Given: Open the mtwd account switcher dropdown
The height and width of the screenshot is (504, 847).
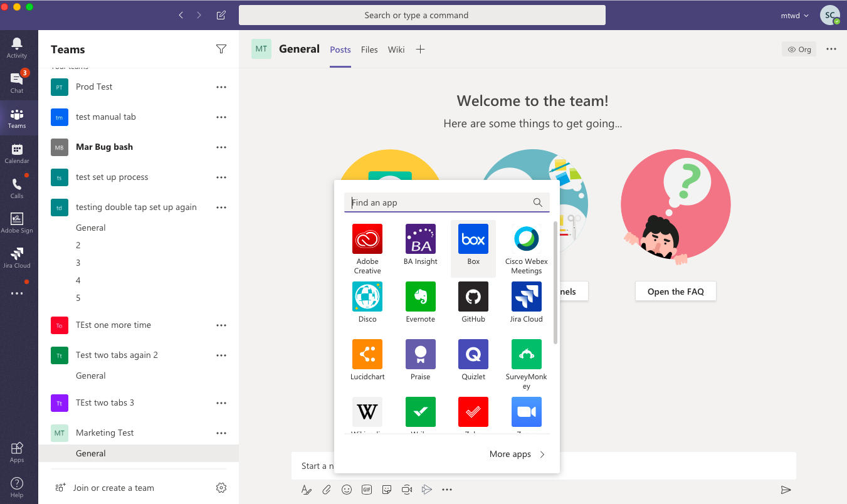Looking at the screenshot, I should point(794,16).
